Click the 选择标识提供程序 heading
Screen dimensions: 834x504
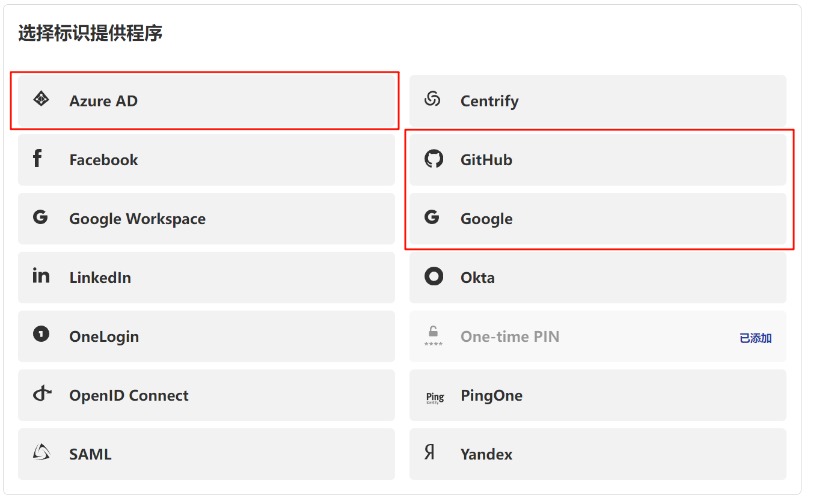point(90,33)
